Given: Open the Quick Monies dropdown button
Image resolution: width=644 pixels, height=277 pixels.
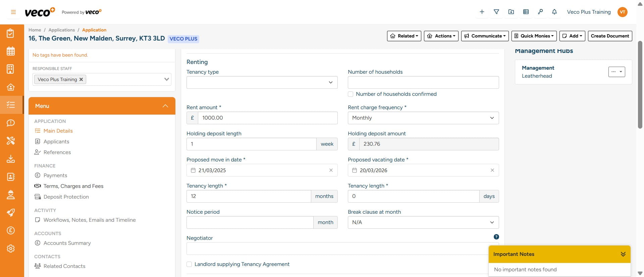Looking at the screenshot, I should pos(534,36).
